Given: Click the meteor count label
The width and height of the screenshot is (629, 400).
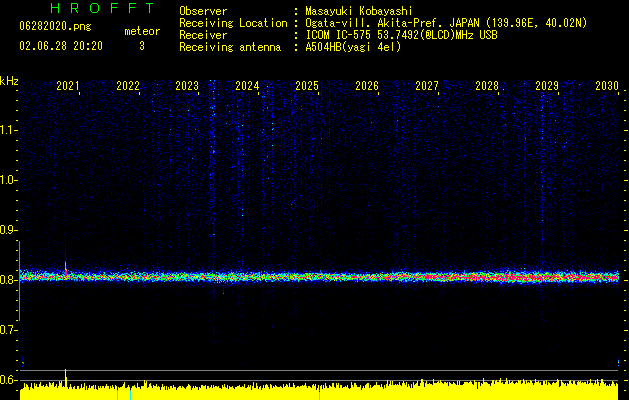Looking at the screenshot, I should pos(142,31).
